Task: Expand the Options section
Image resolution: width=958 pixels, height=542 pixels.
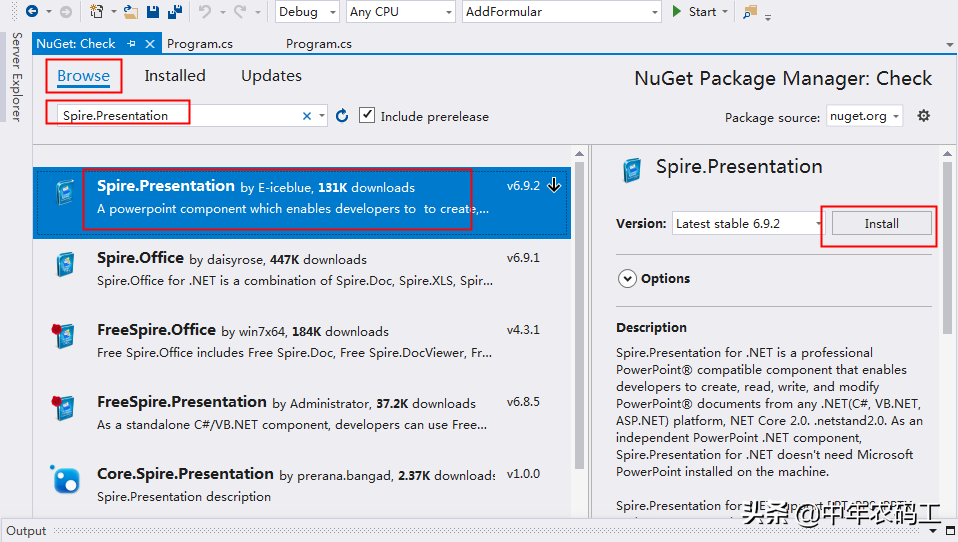Action: 627,279
